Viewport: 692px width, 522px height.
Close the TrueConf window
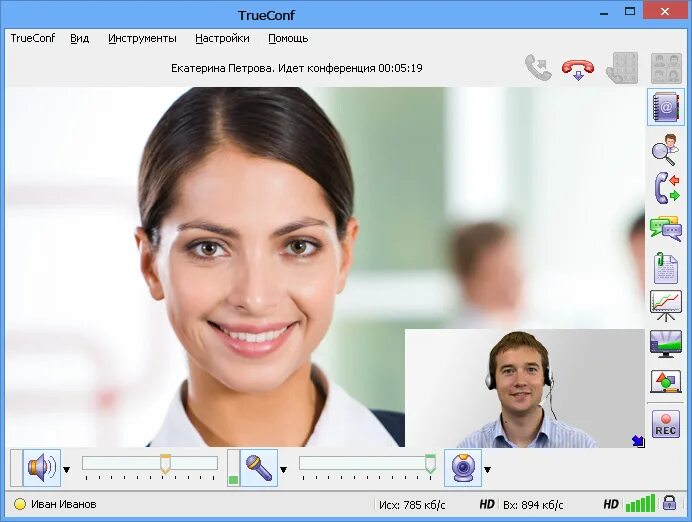(665, 11)
